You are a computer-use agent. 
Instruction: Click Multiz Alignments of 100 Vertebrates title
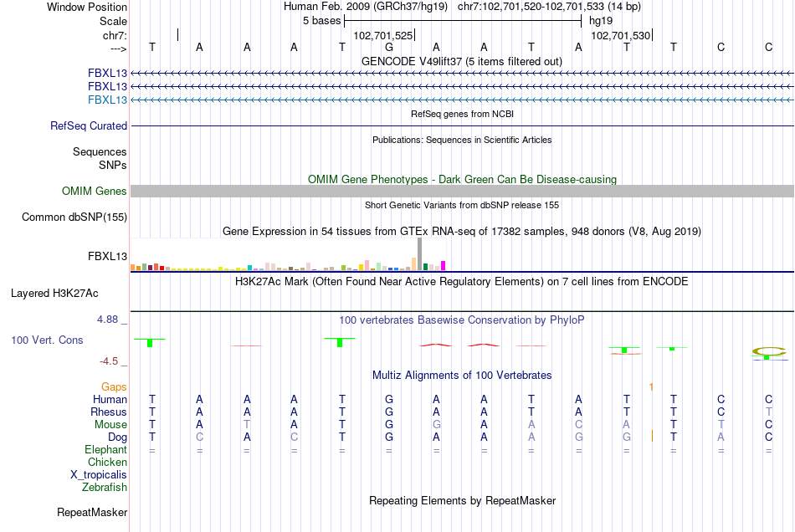pyautogui.click(x=462, y=376)
